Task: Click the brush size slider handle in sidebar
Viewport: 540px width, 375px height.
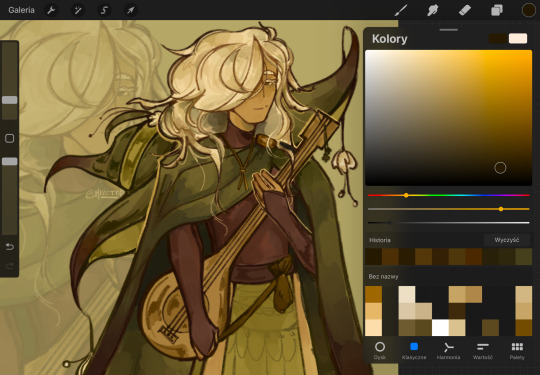Action: click(x=10, y=100)
